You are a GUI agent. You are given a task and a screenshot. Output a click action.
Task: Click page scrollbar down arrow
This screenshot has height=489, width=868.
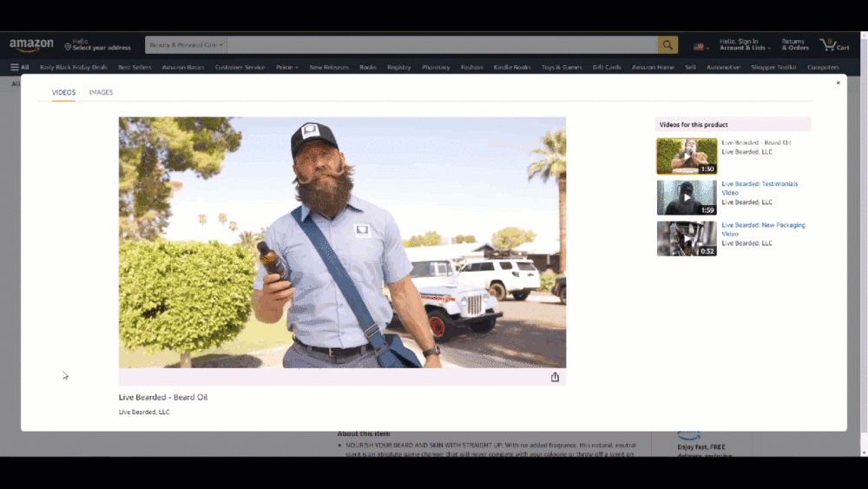pyautogui.click(x=865, y=453)
